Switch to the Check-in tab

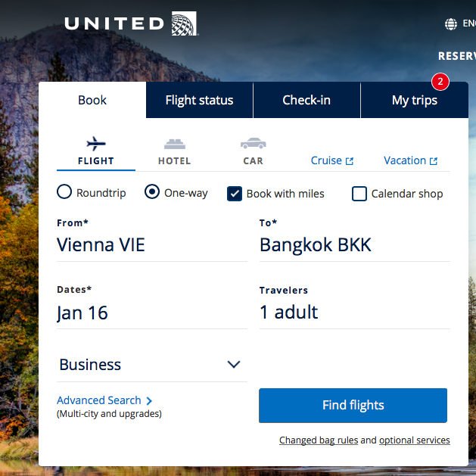pos(306,100)
